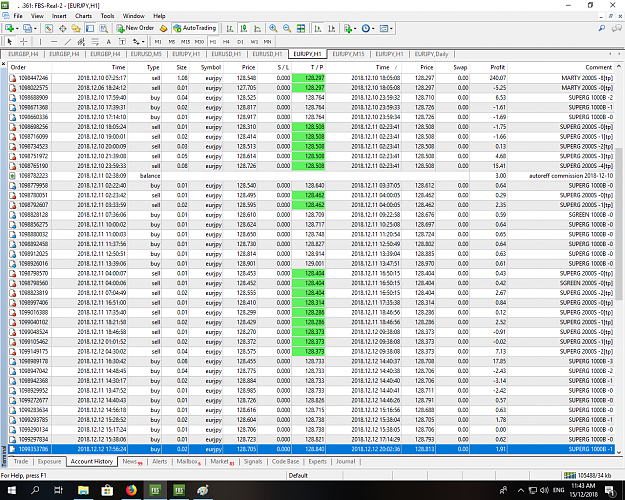Switch chart to Line Chart mode
625x500 pixels.
tap(257, 28)
